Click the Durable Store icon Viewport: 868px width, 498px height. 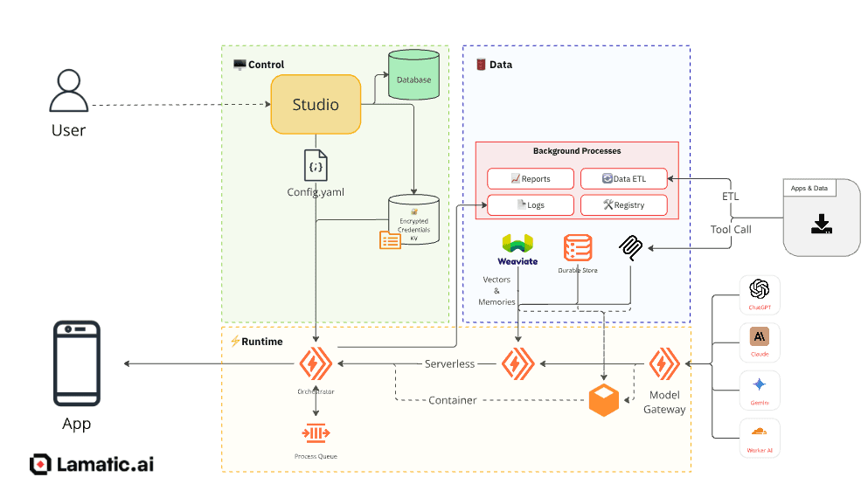[x=578, y=247]
